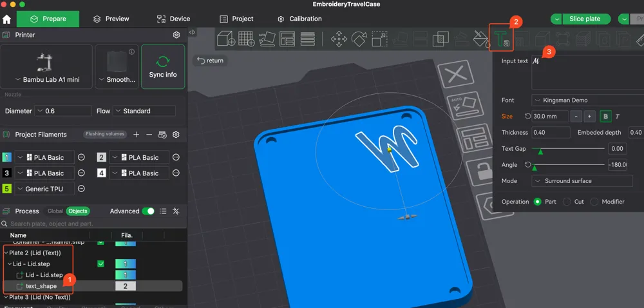Select the Modifier operation radio button
644x308 pixels.
(594, 202)
